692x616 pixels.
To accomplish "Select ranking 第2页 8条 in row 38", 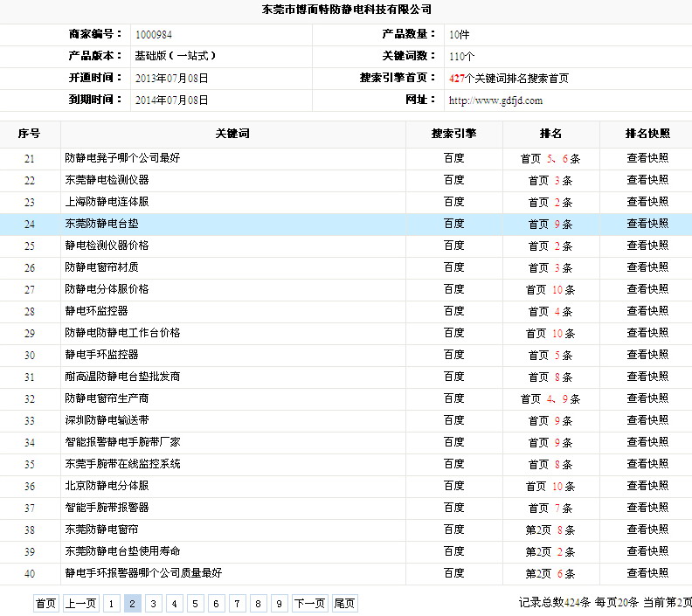I will tap(550, 529).
